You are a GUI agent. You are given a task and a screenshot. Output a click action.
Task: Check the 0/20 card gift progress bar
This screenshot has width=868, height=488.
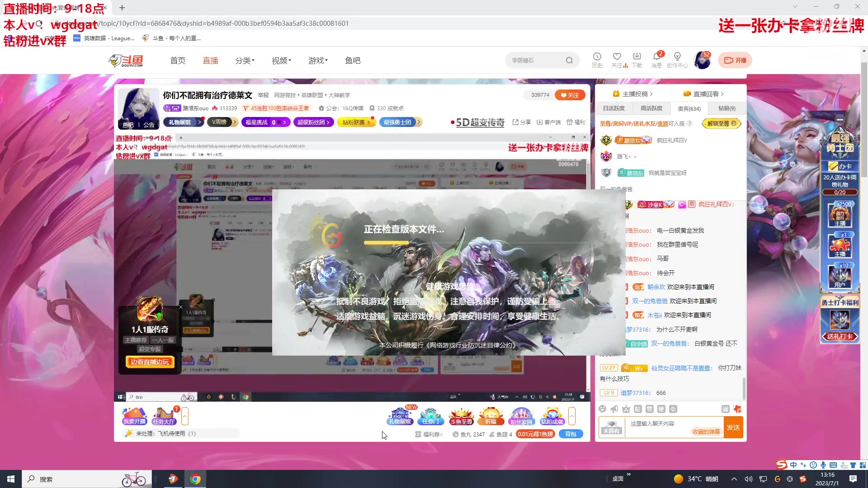tap(840, 192)
